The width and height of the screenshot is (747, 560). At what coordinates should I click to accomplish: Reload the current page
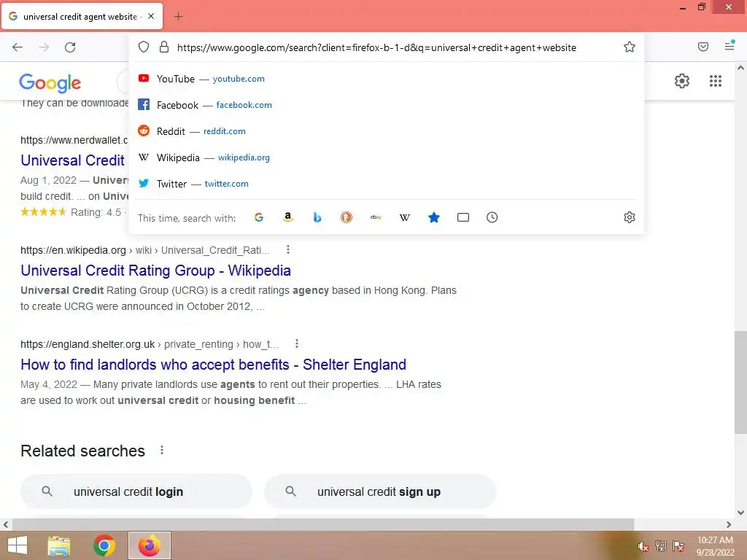click(x=70, y=47)
